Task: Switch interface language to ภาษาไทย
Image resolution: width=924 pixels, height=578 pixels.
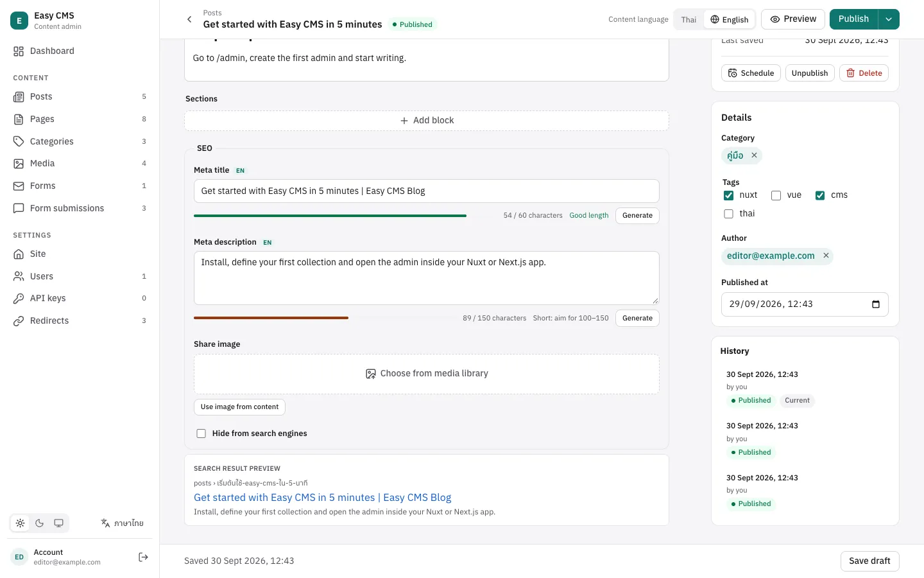Action: [122, 523]
